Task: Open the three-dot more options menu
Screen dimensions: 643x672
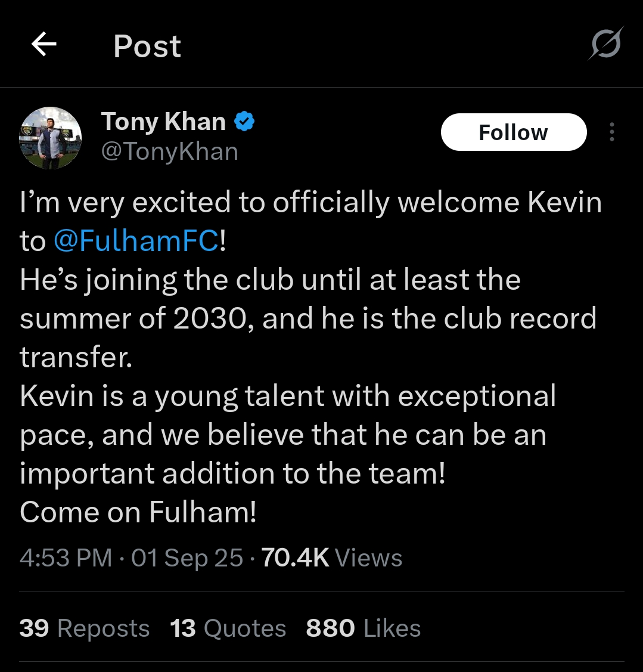Action: (611, 132)
